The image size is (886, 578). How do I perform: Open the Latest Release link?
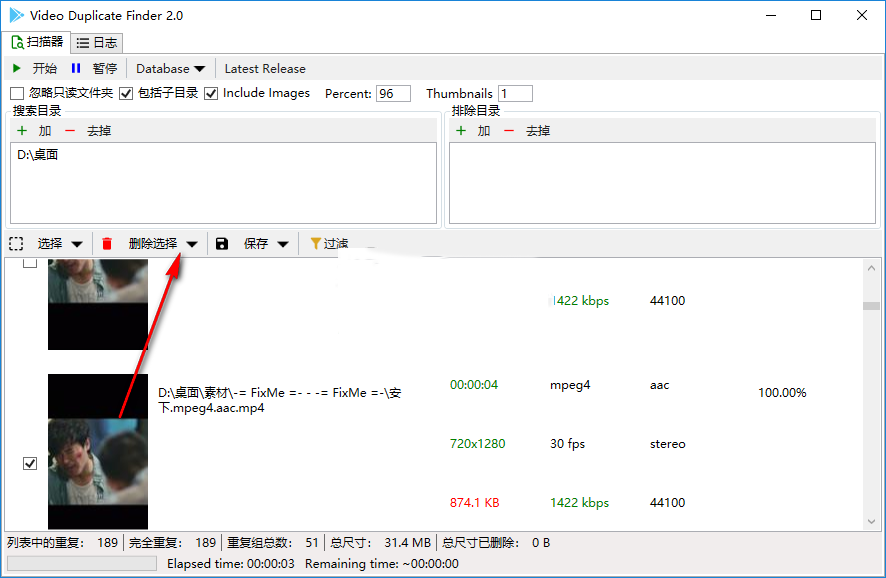tap(265, 68)
